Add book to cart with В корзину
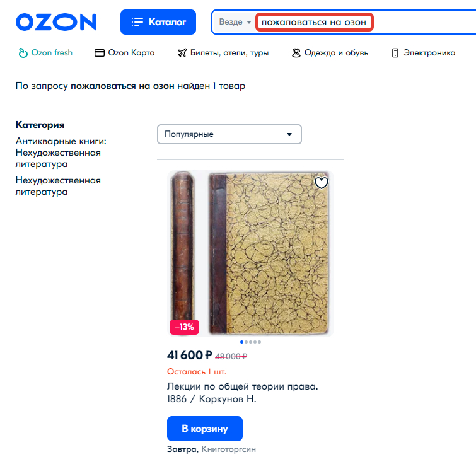The width and height of the screenshot is (476, 474). (205, 429)
